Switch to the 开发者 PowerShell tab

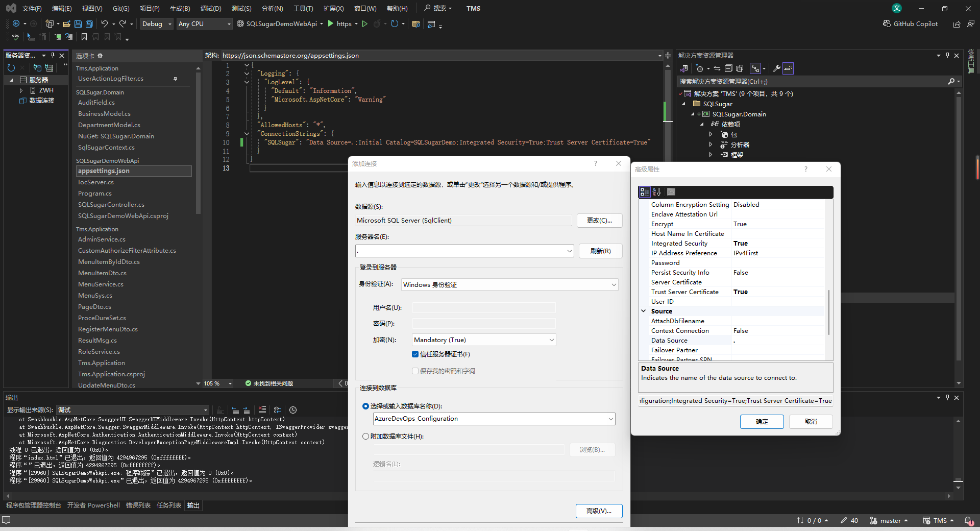click(x=93, y=505)
